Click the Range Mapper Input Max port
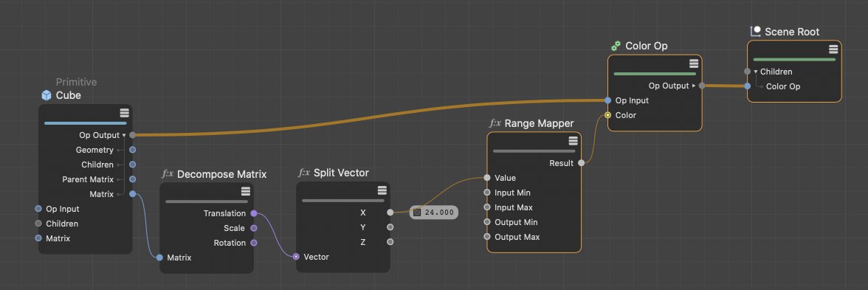The width and height of the screenshot is (868, 290). (x=486, y=207)
